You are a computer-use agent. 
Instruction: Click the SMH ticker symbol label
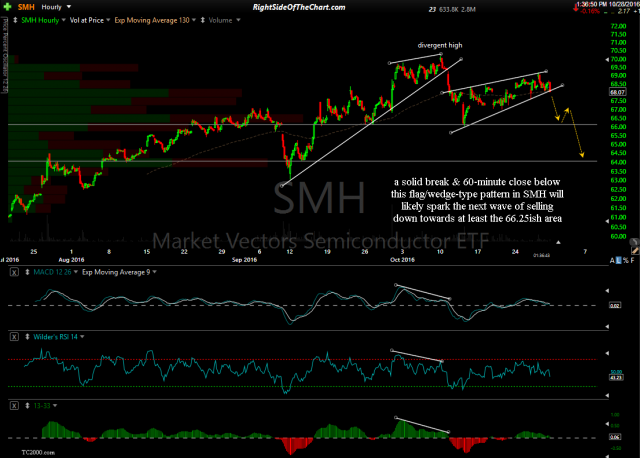click(26, 7)
